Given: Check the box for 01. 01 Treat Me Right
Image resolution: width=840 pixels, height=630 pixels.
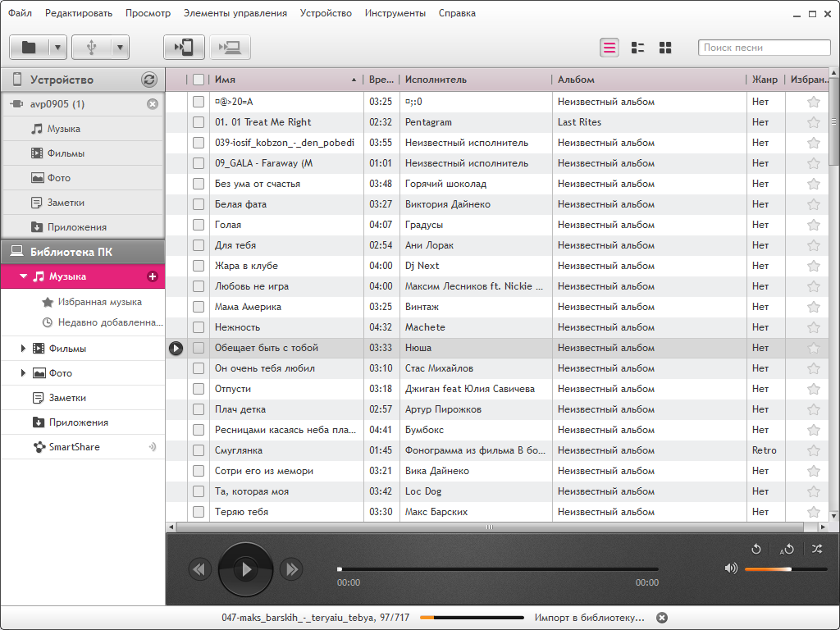Looking at the screenshot, I should (199, 122).
